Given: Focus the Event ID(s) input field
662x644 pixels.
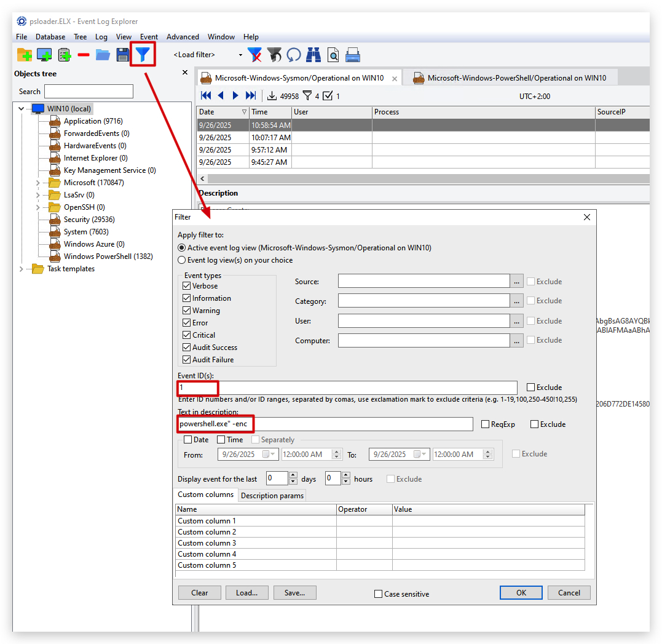Looking at the screenshot, I should point(347,388).
